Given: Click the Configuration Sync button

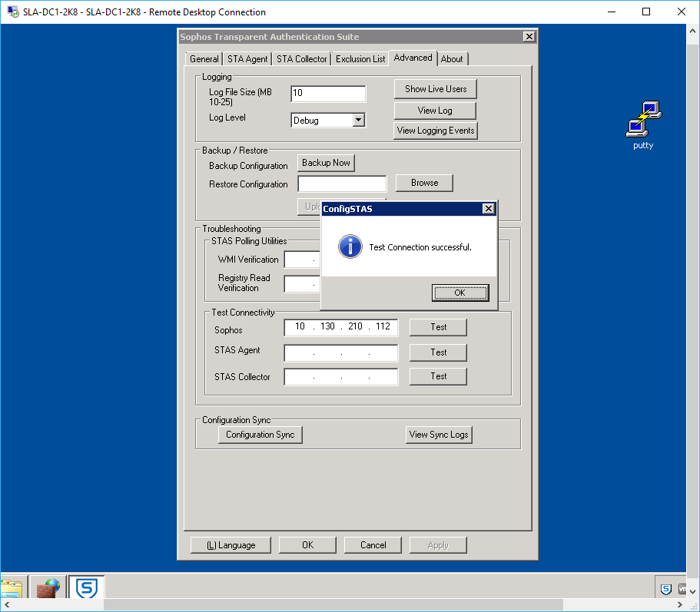Looking at the screenshot, I should [260, 435].
